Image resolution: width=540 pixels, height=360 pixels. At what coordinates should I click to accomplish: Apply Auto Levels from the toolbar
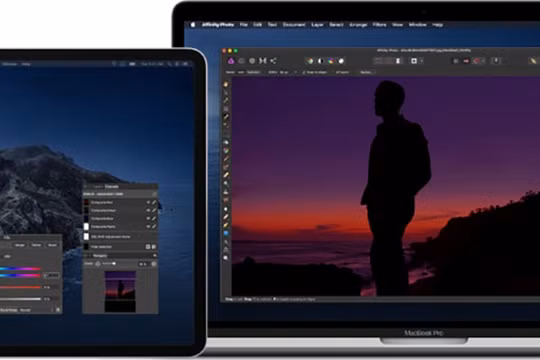tap(310, 61)
